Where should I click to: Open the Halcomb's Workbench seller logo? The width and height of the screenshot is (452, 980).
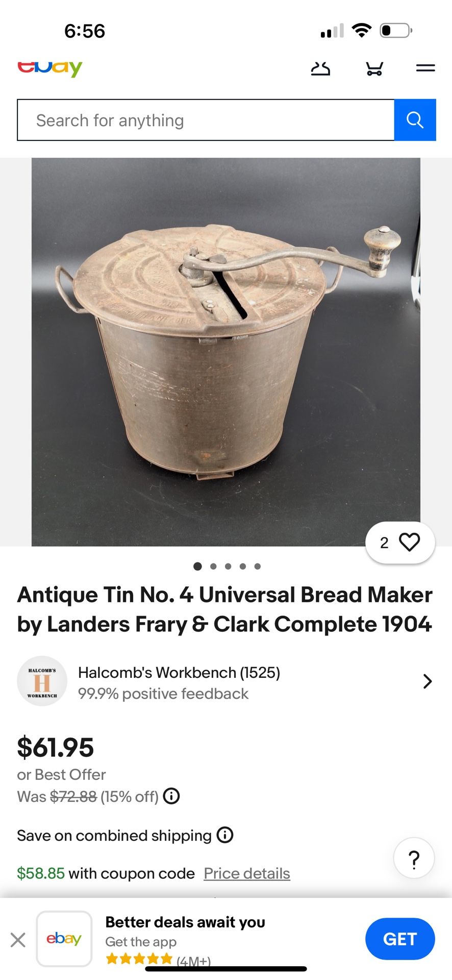coord(42,681)
